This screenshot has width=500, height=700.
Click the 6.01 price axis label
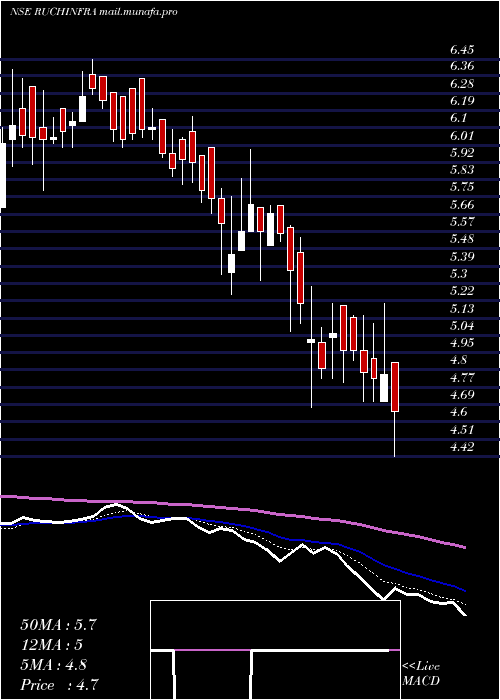point(462,136)
